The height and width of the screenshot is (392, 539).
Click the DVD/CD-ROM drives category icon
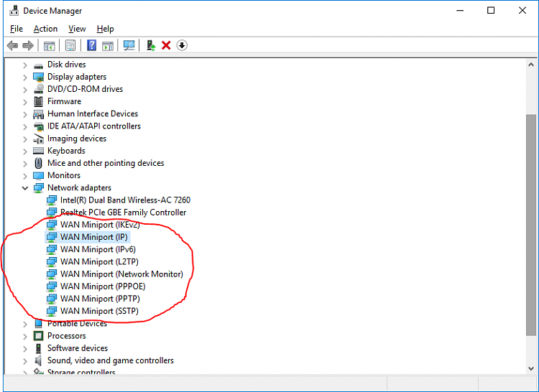(39, 89)
